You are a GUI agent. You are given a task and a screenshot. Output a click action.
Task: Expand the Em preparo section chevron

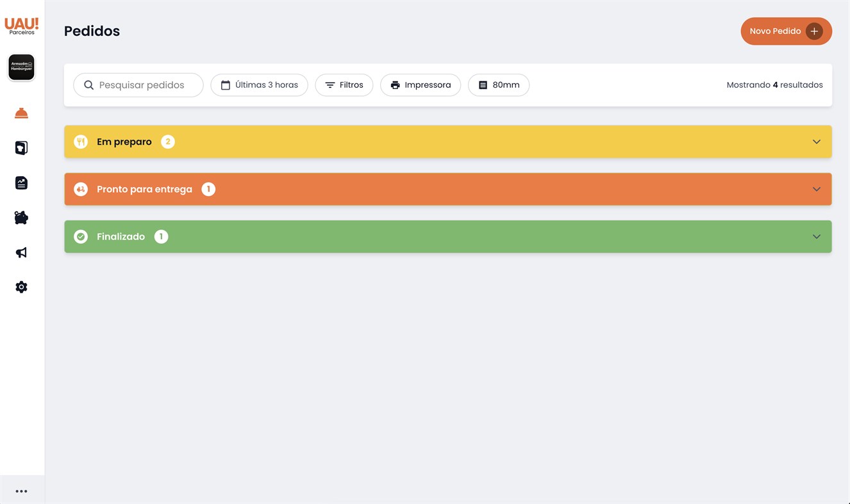[817, 142]
